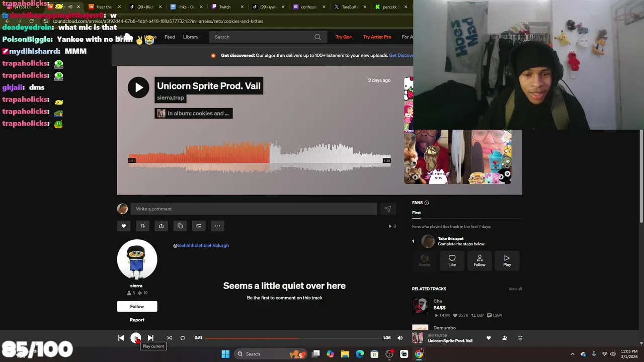
Task: Toggle shuffle in the player bar
Action: pyautogui.click(x=169, y=338)
